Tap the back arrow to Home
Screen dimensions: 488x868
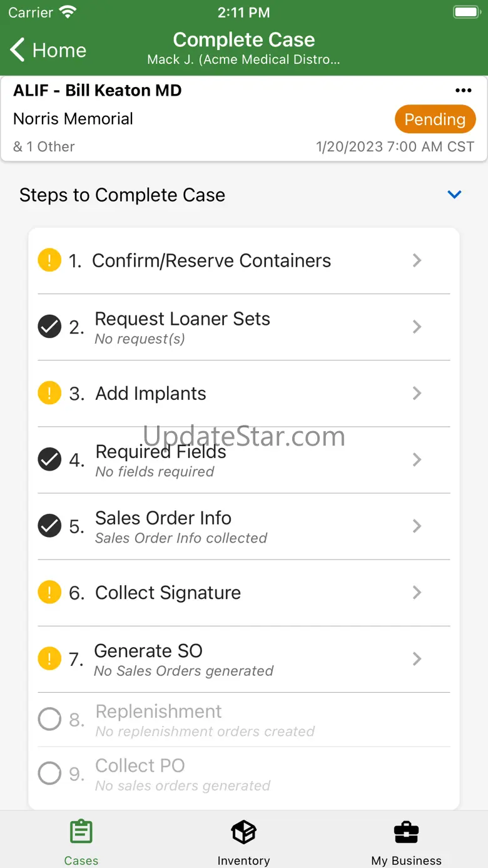coord(18,50)
